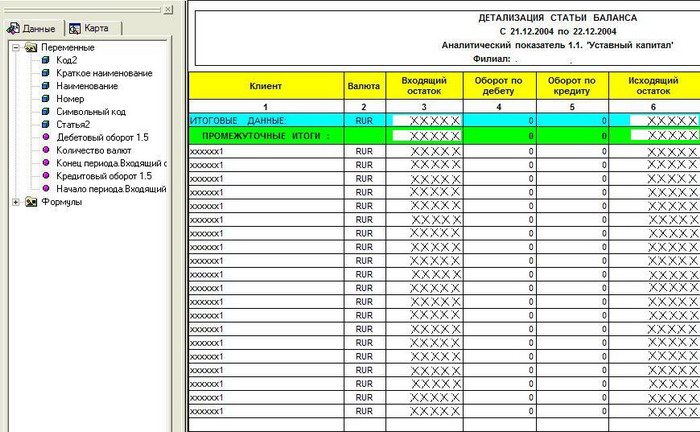Image resolution: width=700 pixels, height=432 pixels.
Task: Click column number 6 under Исходящий остаток
Action: (654, 107)
